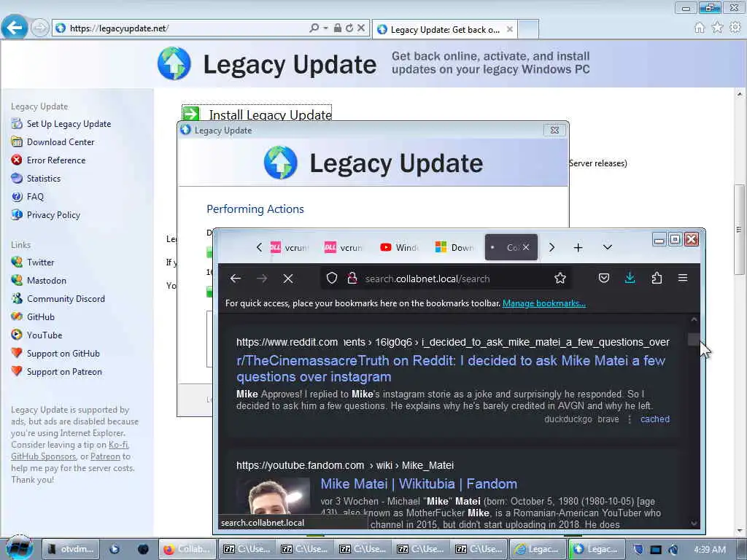Screen dimensions: 747x560
Task: Follow the GitHub Sponsors link in sidebar text
Action: click(43, 456)
